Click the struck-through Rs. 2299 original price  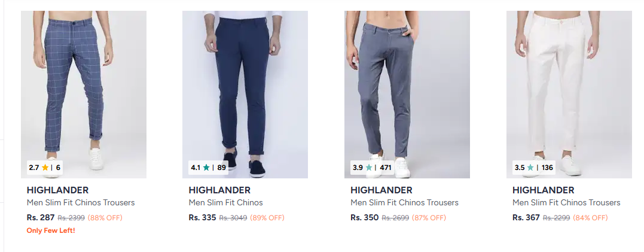click(x=557, y=218)
